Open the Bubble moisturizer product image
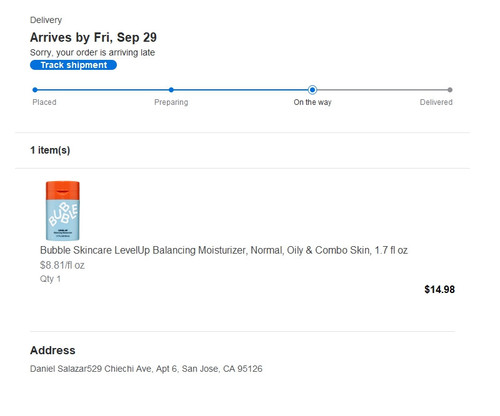The height and width of the screenshot is (416, 500). click(x=63, y=210)
